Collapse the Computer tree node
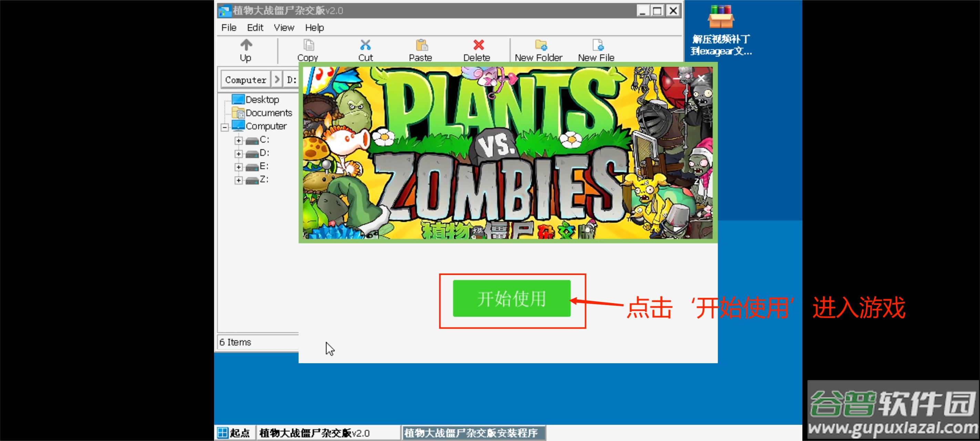Image resolution: width=980 pixels, height=441 pixels. [x=225, y=127]
